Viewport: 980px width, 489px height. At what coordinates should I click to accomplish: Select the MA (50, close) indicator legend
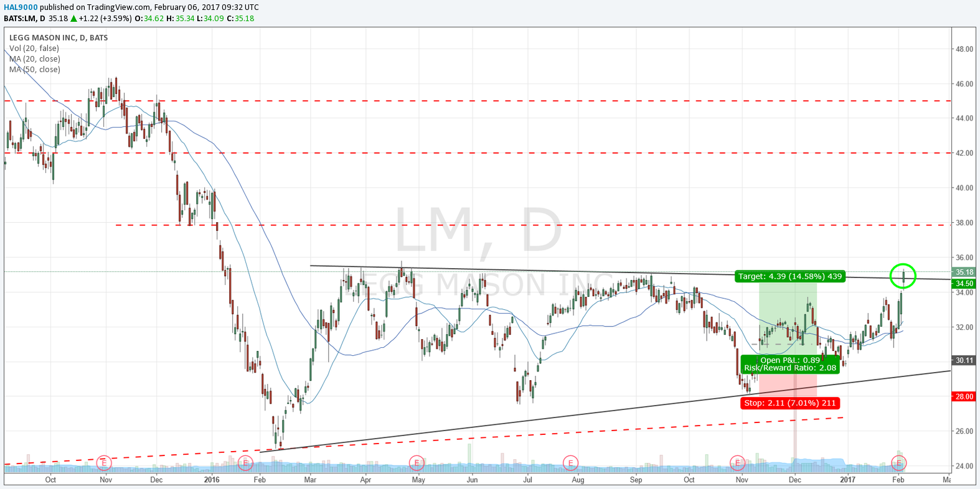35,70
